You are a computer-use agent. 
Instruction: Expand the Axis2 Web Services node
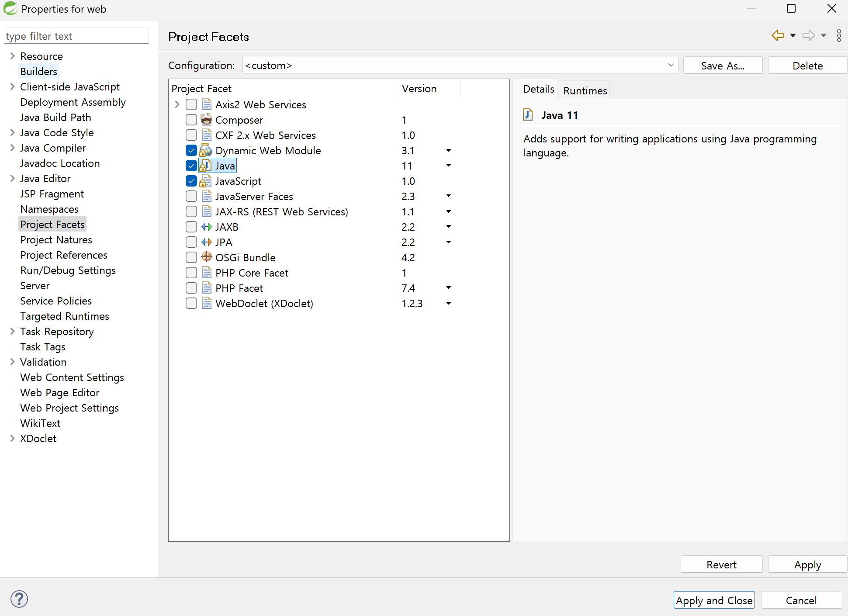coord(177,104)
